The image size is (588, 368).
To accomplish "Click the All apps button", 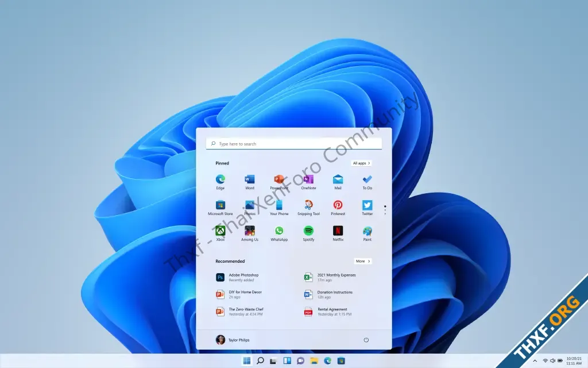I will tap(362, 163).
